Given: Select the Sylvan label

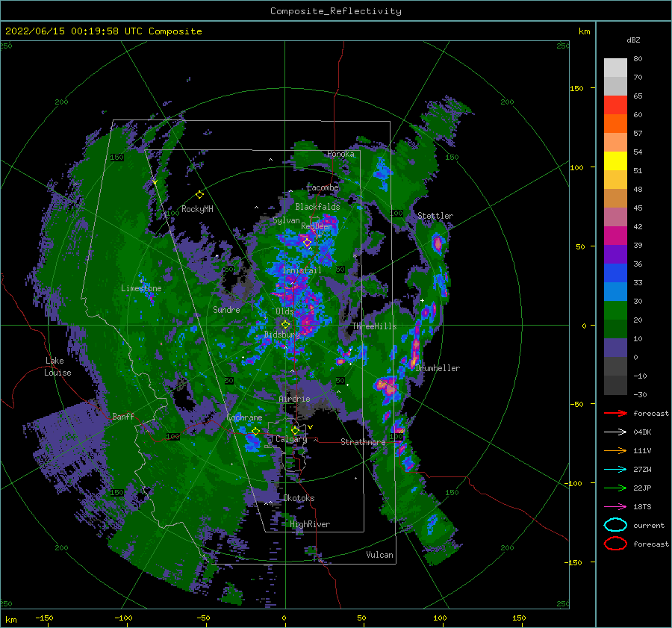Looking at the screenshot, I should tap(286, 220).
